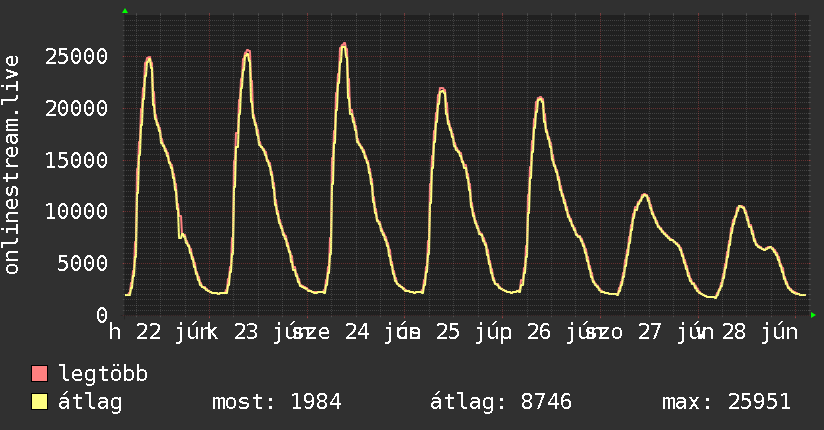
Task: Click the 10000 y-axis label
Action: click(x=76, y=211)
